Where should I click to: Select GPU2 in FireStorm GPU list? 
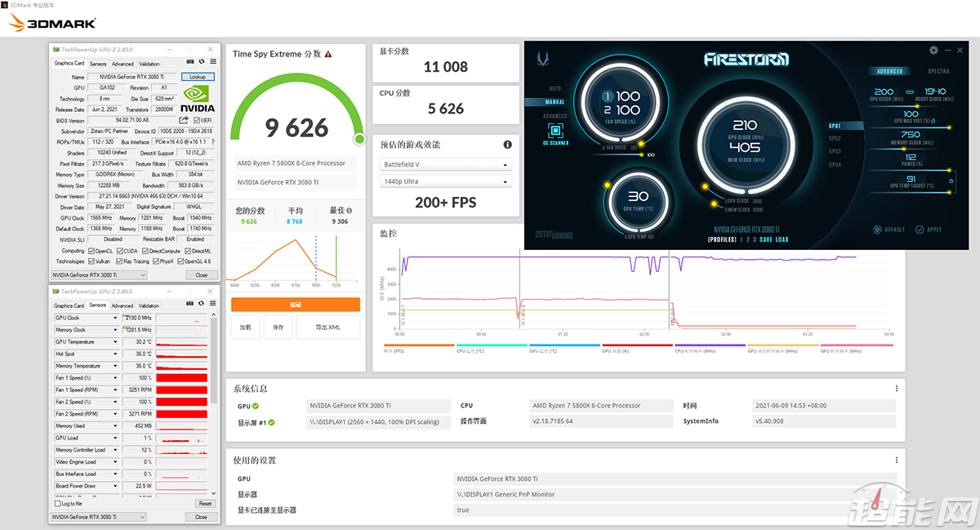coord(835,138)
